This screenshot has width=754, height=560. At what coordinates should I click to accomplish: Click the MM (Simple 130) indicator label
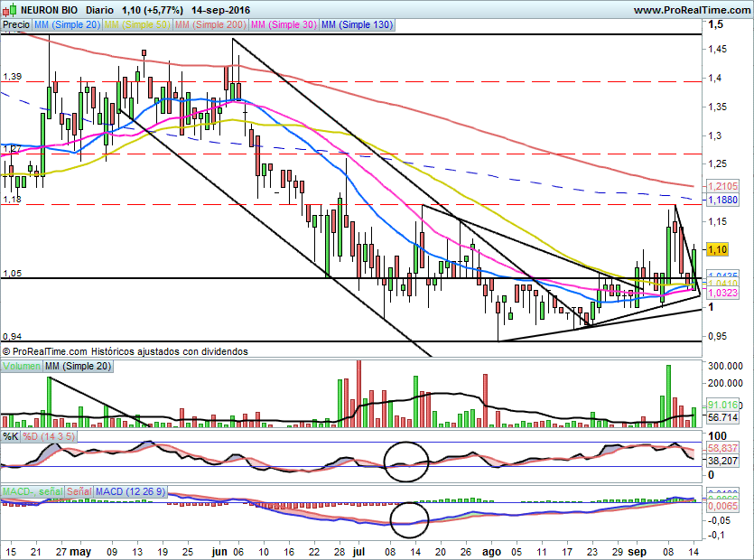357,25
